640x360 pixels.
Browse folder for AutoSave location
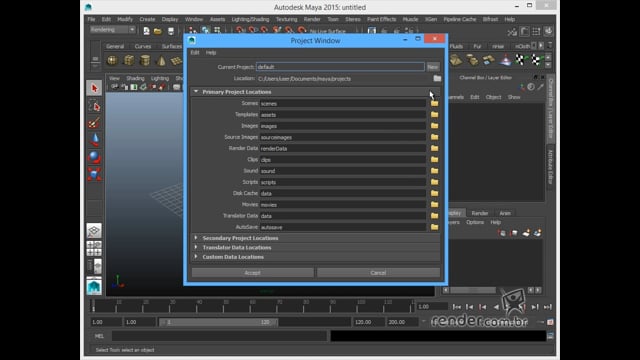coord(434,227)
